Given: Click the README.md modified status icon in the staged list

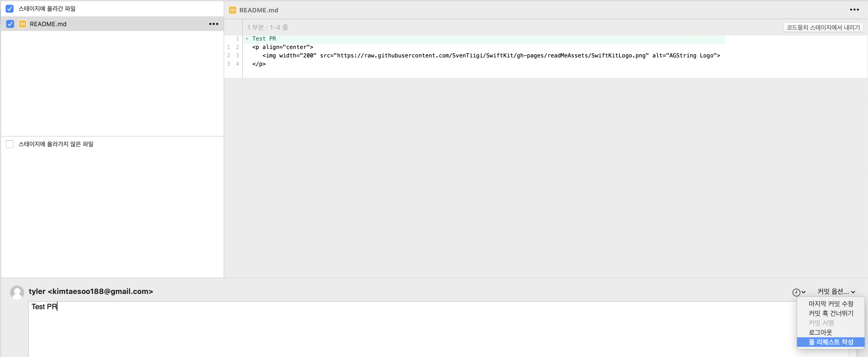Looking at the screenshot, I should click(x=22, y=24).
